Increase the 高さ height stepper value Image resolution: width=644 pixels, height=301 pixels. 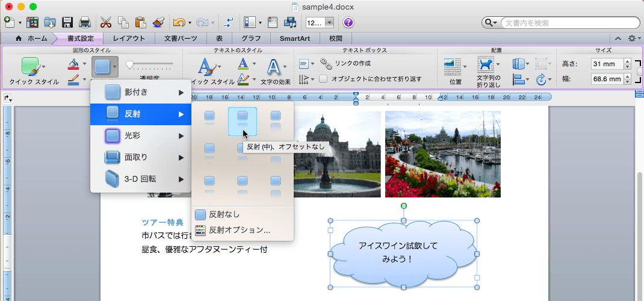pos(627,61)
